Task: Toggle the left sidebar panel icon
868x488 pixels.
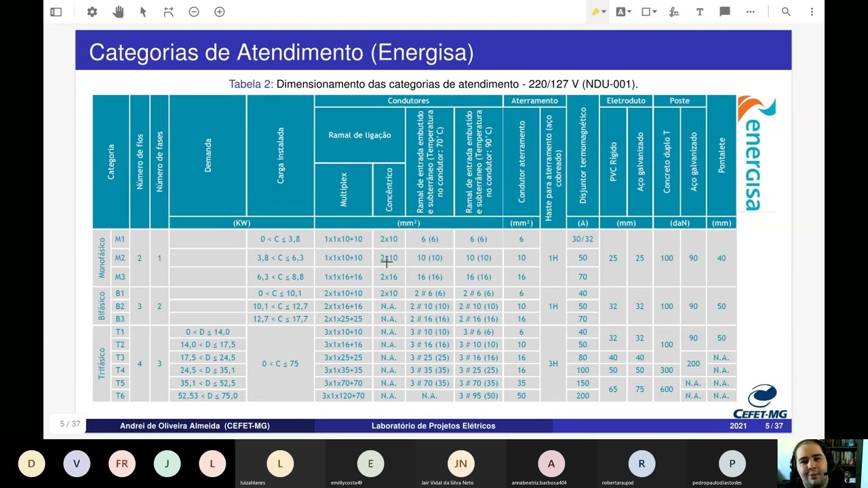Action: 56,12
